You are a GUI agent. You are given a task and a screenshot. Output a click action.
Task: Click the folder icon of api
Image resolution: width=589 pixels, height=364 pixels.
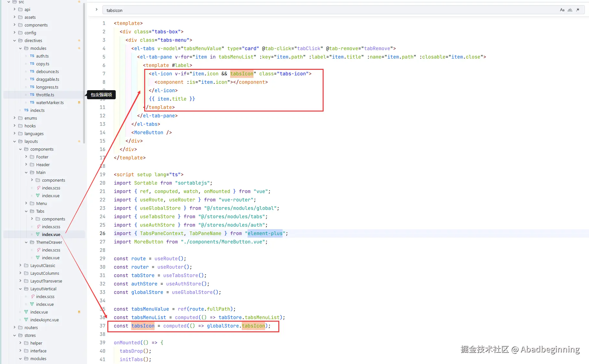[x=20, y=9]
